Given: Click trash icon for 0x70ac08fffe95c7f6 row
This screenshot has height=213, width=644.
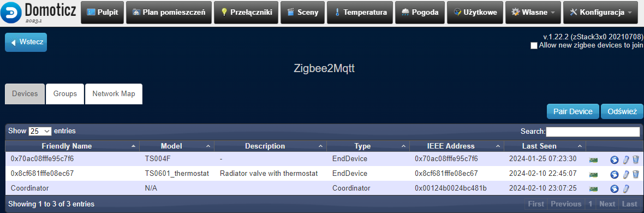Looking at the screenshot, I should [x=635, y=159].
